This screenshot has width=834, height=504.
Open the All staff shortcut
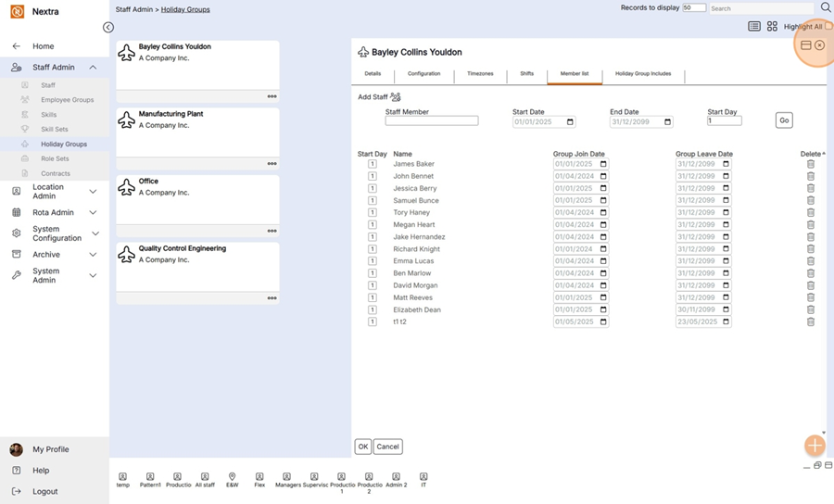(205, 480)
